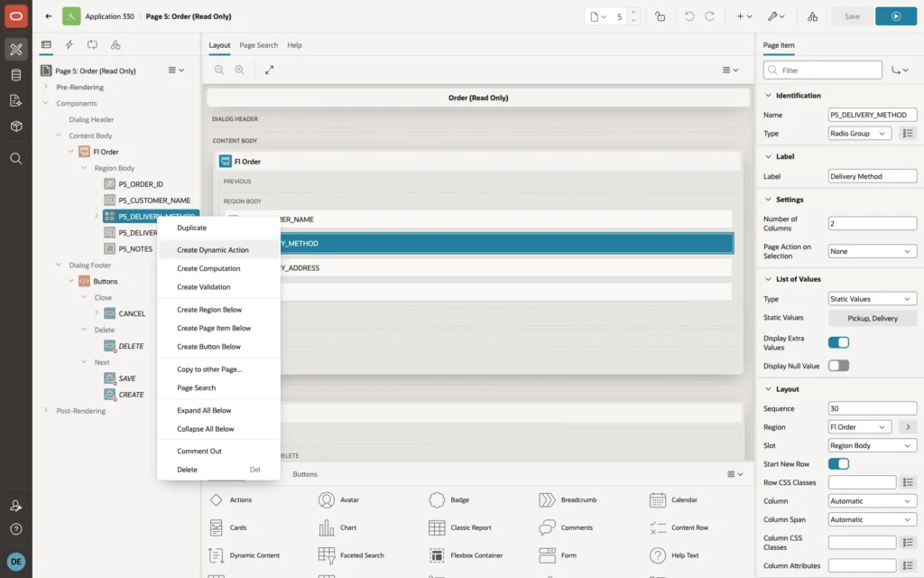924x578 pixels.
Task: Open the DE user account avatar
Action: [x=16, y=562]
